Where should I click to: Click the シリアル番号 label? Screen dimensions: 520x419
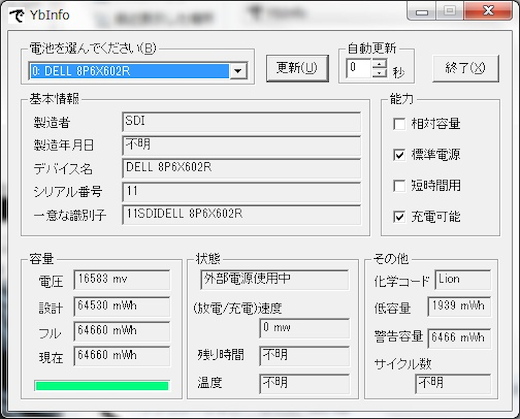[68, 192]
